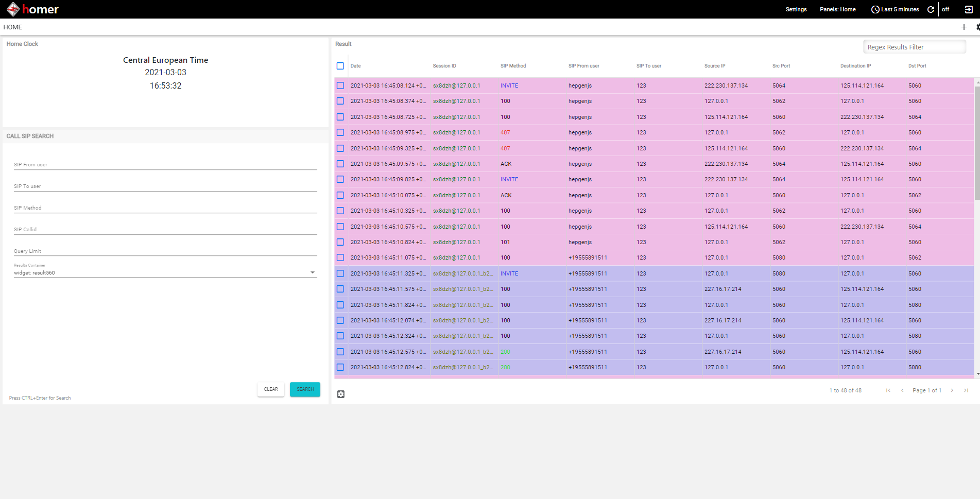The image size is (980, 499).
Task: Open the Result table settings gear icon
Action: [x=341, y=394]
